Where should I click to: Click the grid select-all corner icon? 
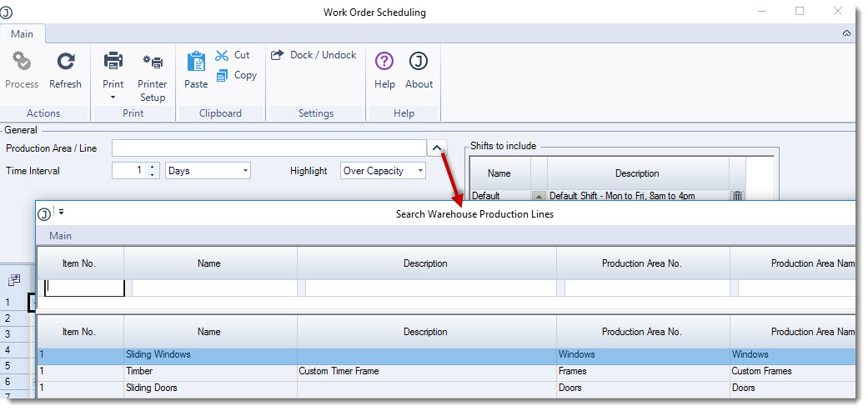[x=14, y=280]
